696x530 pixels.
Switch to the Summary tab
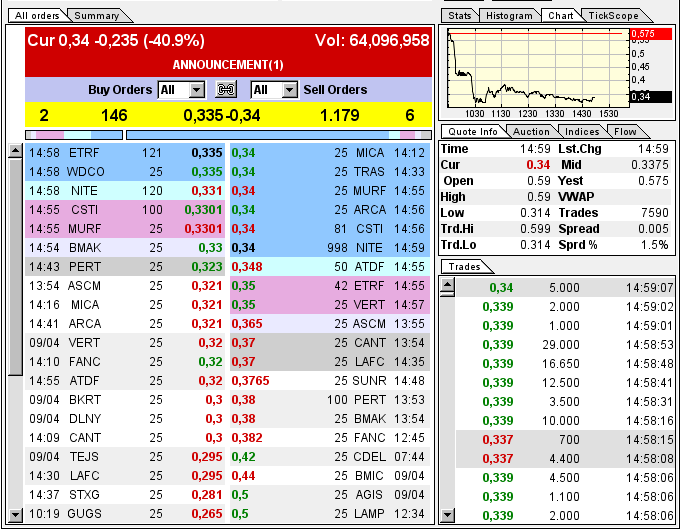click(x=97, y=16)
